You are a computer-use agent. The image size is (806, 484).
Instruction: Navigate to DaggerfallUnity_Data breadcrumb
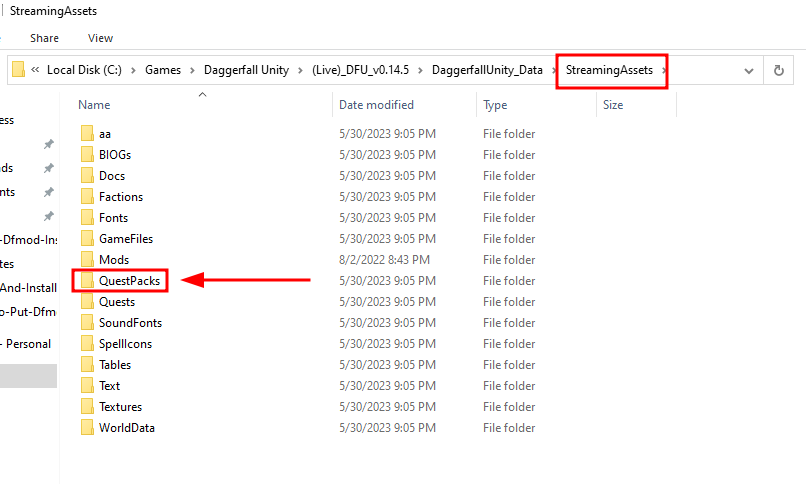tap(487, 70)
